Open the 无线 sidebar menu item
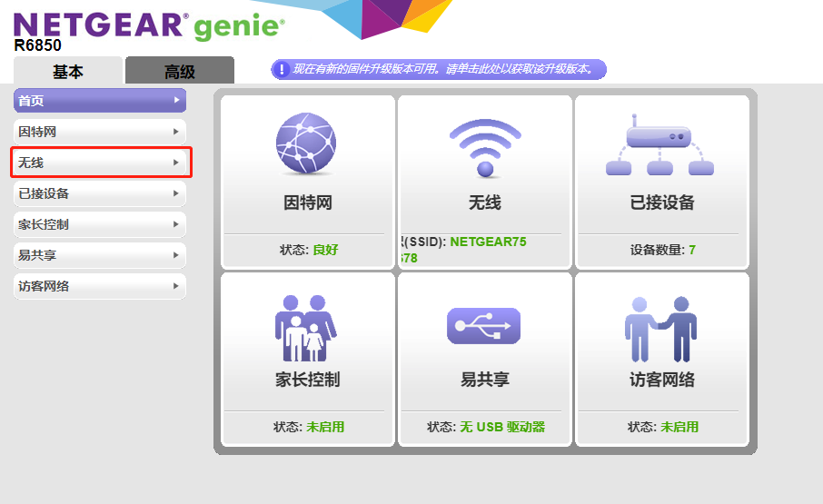 tap(100, 163)
